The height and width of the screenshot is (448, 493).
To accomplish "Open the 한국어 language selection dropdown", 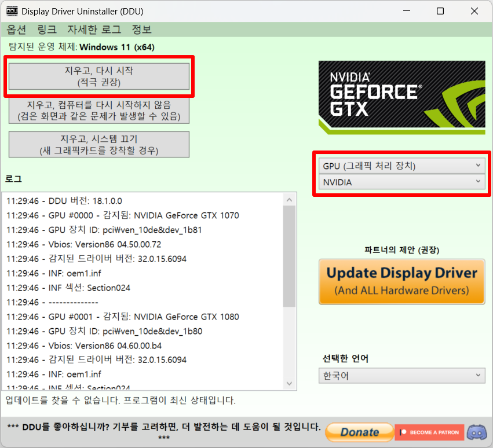I will (x=401, y=376).
